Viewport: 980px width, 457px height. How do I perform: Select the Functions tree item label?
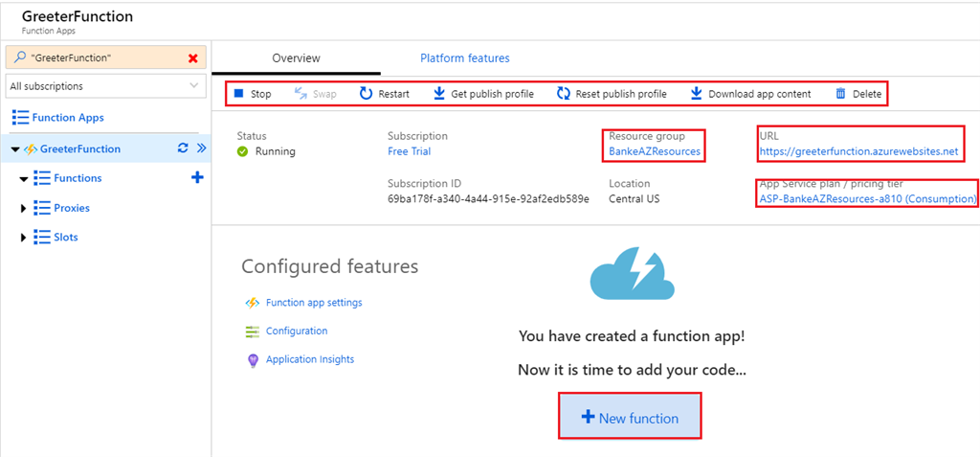point(78,178)
